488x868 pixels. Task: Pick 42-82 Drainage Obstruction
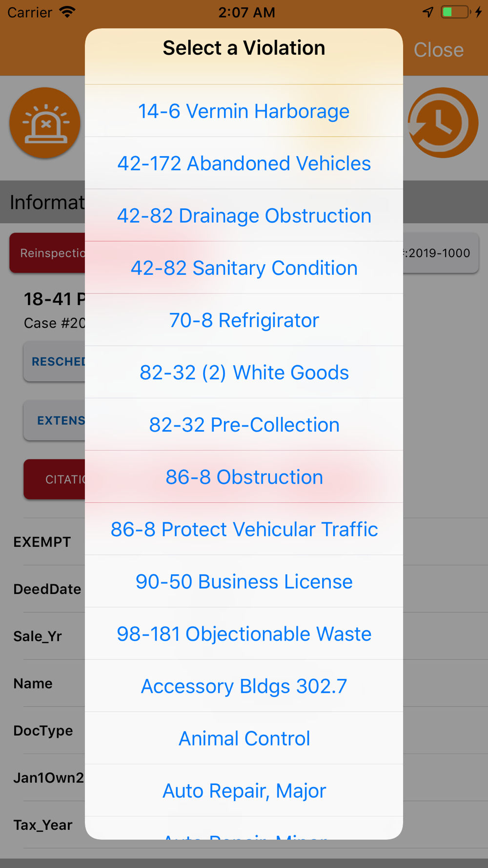coord(244,216)
